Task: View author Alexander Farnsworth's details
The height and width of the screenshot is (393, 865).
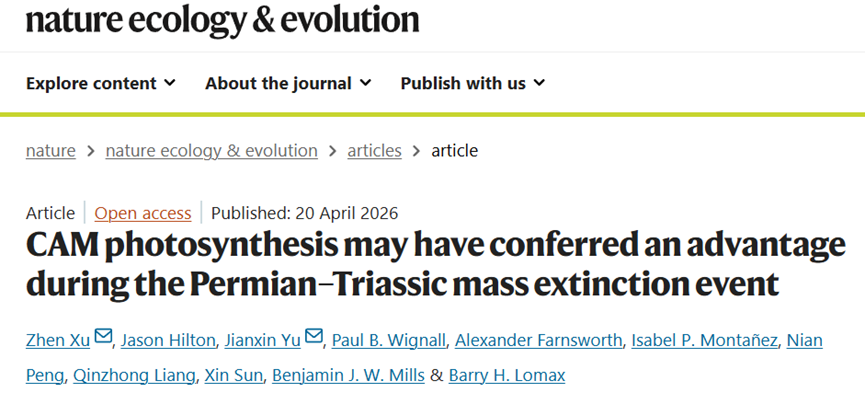Action: (x=538, y=341)
